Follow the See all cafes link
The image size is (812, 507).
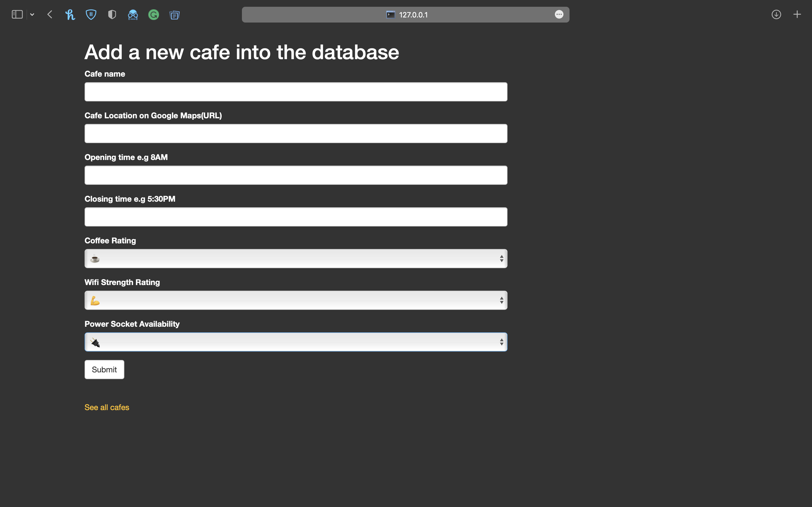coord(107,407)
